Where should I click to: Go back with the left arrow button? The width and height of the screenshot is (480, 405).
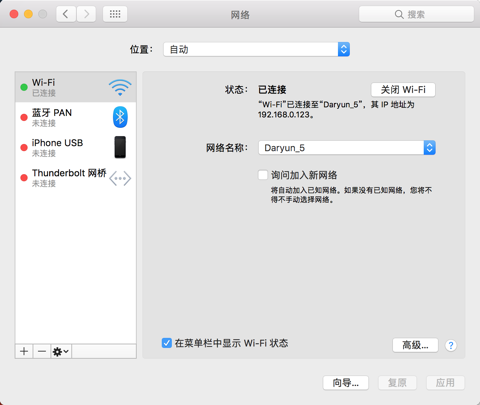coord(66,14)
